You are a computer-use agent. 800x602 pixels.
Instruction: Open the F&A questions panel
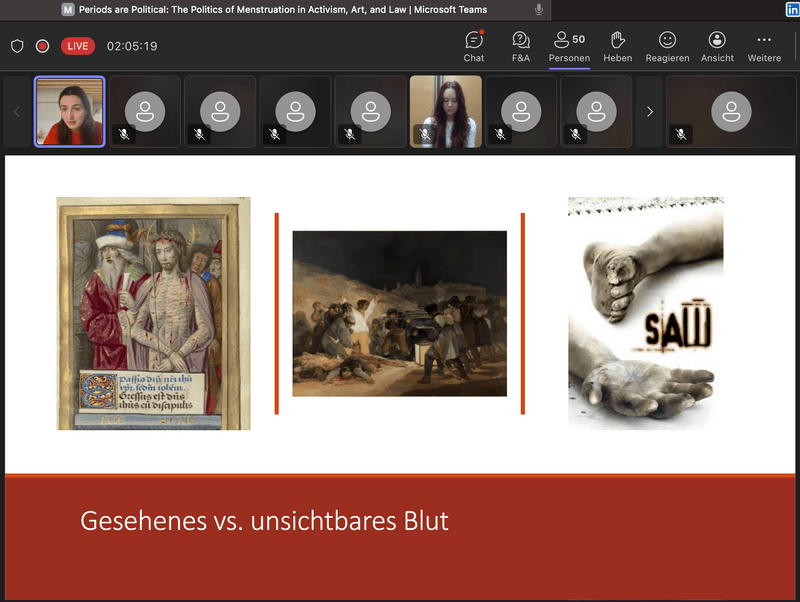(x=521, y=46)
